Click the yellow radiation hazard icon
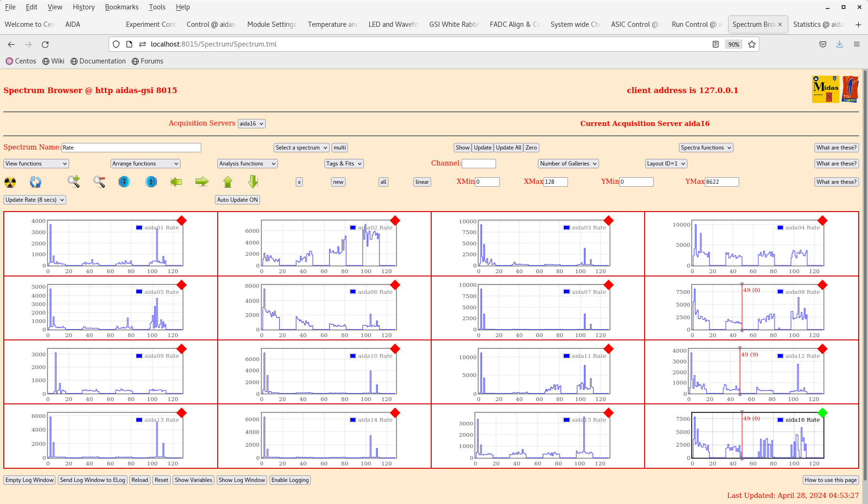868x504 pixels. click(10, 182)
